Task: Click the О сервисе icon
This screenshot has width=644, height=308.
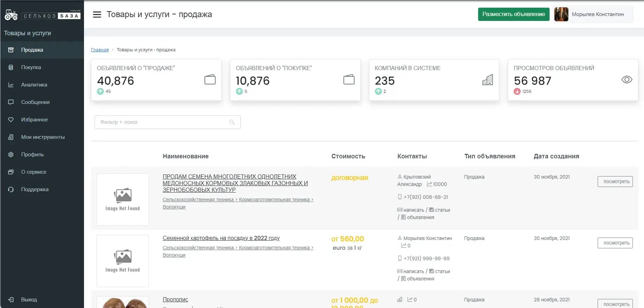Action: (11, 172)
